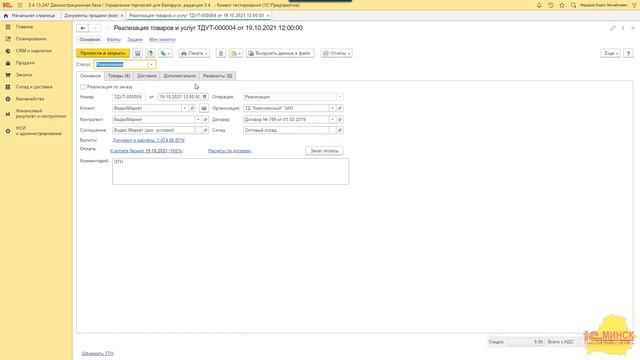
Task: Expand the Организация field dropdown arrow
Action: [333, 108]
